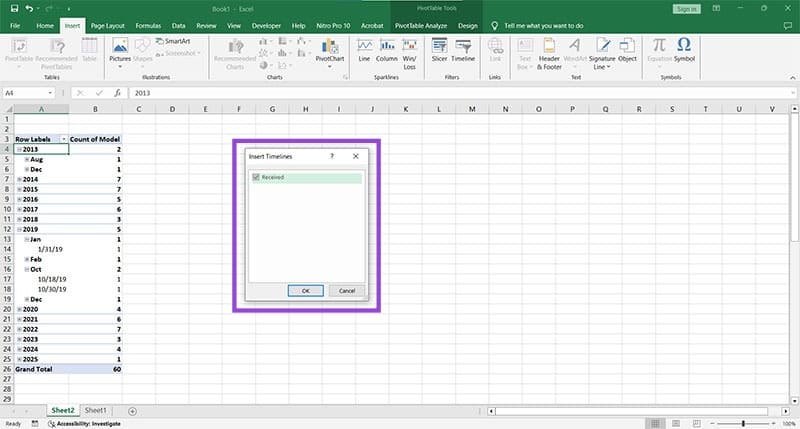Confirm the dialog with OK
800x429 pixels.
[x=306, y=290]
